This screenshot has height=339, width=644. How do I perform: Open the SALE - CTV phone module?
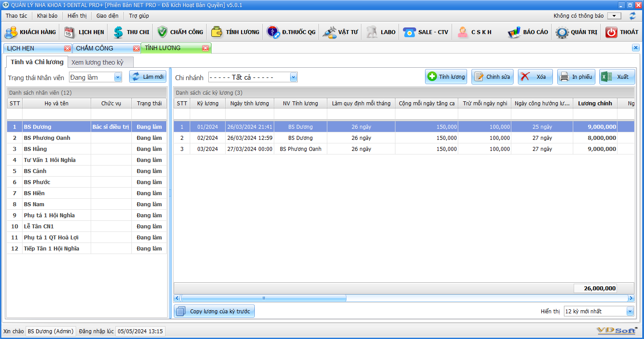425,32
